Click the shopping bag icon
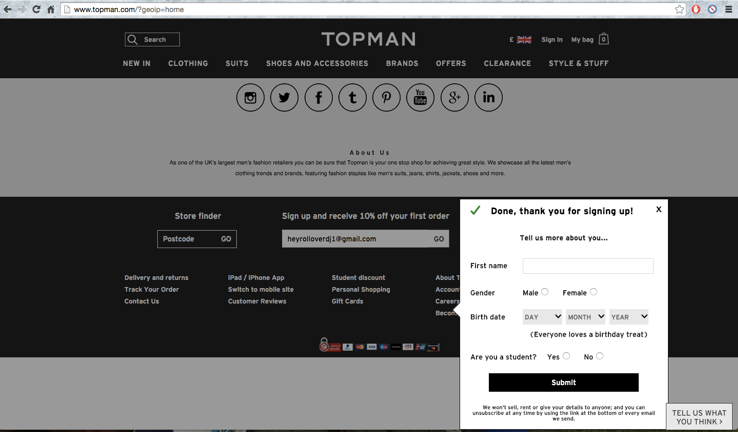The image size is (738, 432). point(603,39)
